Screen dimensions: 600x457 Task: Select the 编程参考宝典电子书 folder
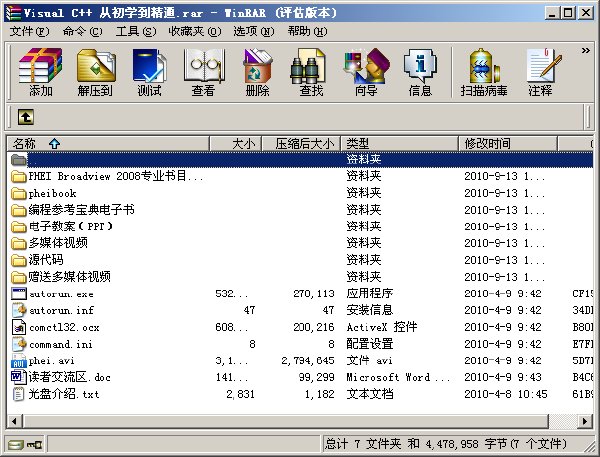(x=300, y=210)
